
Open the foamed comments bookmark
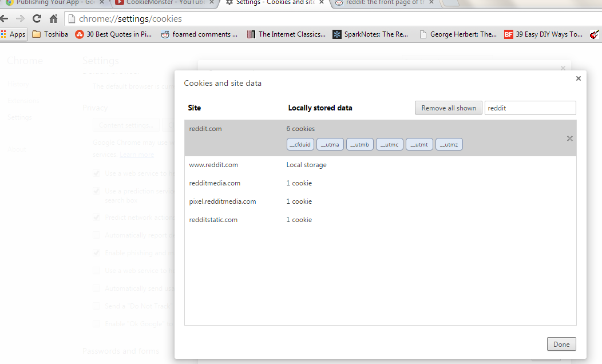pyautogui.click(x=199, y=34)
